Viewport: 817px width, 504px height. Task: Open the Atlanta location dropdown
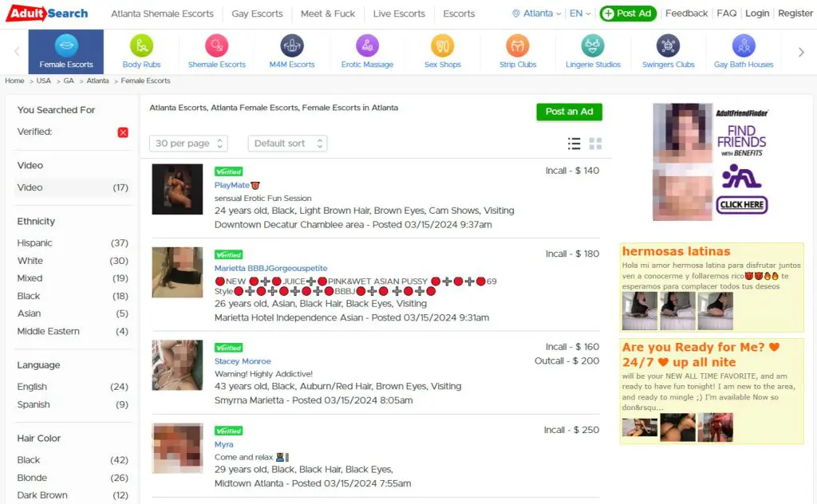(537, 14)
